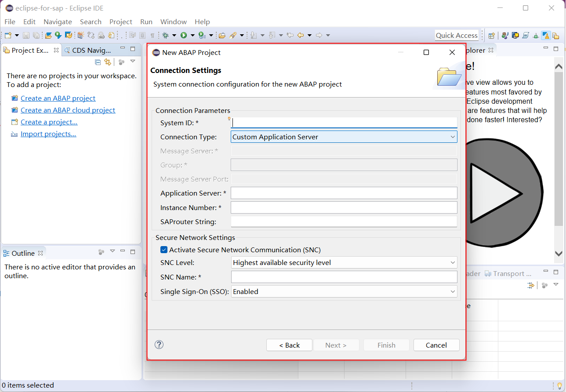The height and width of the screenshot is (392, 566).
Task: Click the System ID input field
Action: tap(344, 123)
